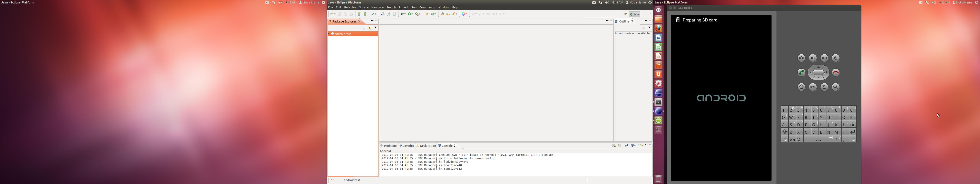Toggle Scroll Lock in Console view
980x184 pixels.
point(620,146)
